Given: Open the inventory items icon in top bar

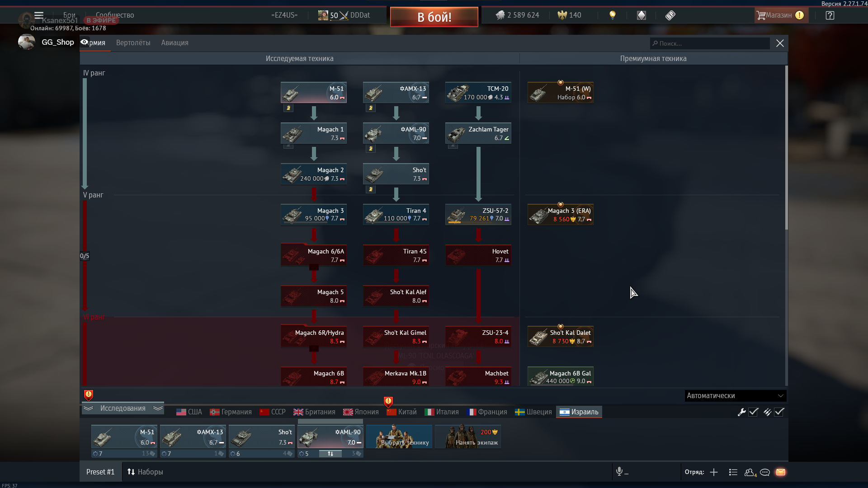Looking at the screenshot, I should pyautogui.click(x=641, y=15).
